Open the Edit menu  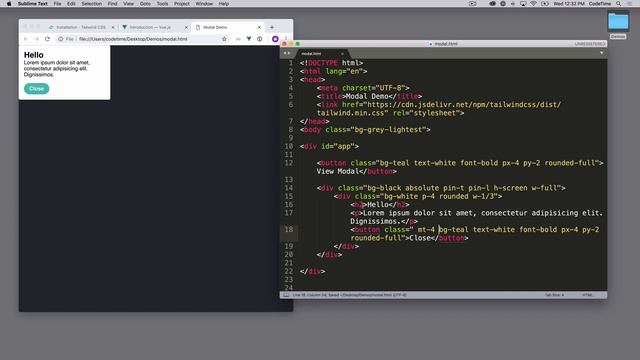pos(71,4)
